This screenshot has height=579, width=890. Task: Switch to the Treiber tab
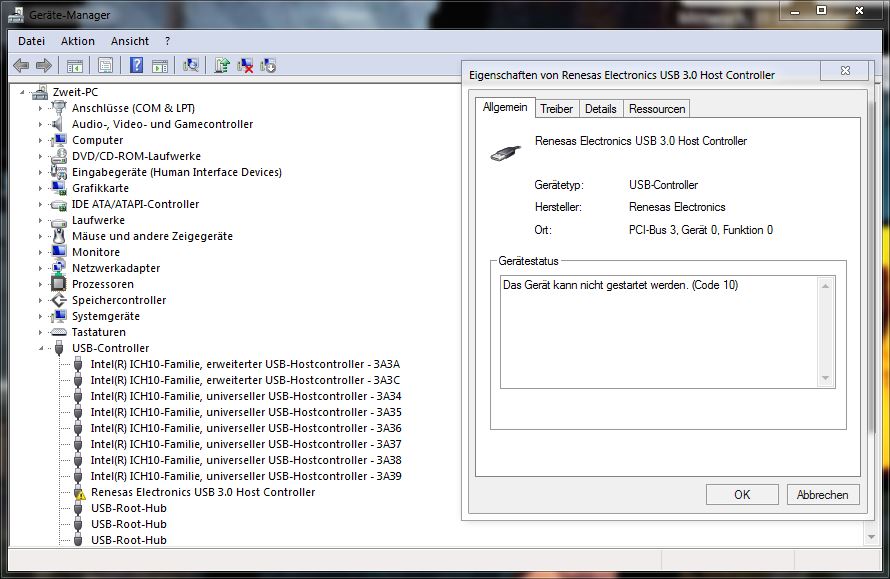556,108
